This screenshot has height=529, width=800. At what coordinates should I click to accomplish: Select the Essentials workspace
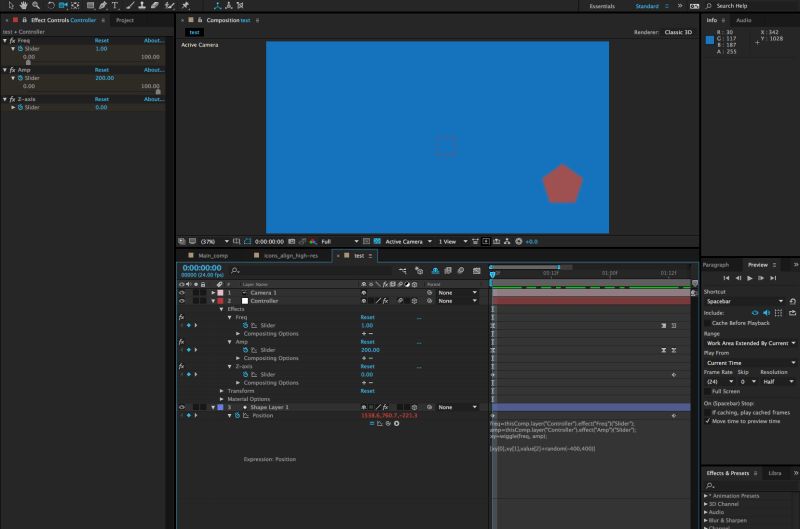click(x=602, y=6)
